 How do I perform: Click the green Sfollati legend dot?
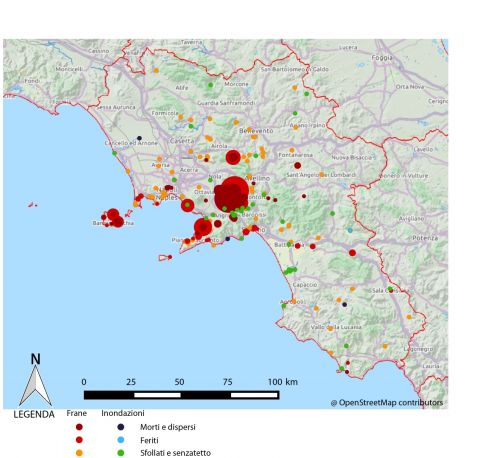[x=121, y=453]
